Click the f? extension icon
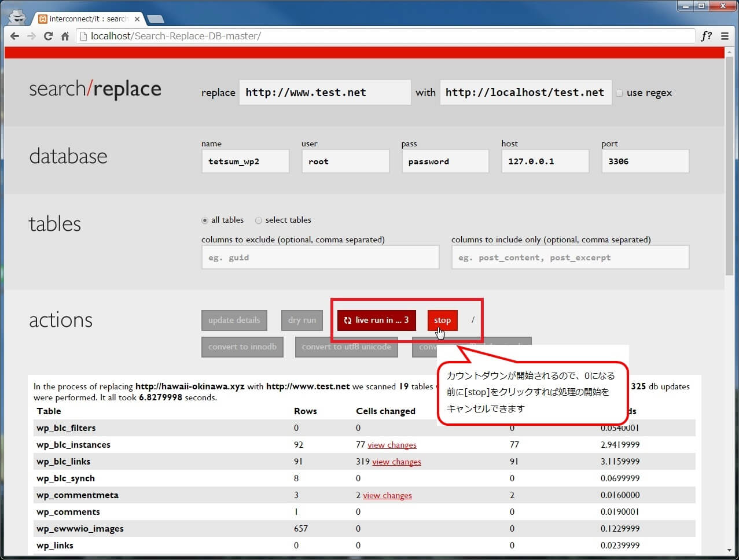739x560 pixels. pyautogui.click(x=706, y=36)
